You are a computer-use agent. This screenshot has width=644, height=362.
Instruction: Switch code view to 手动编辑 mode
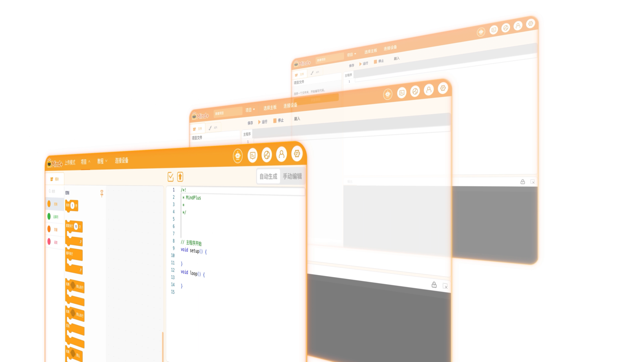coord(292,176)
